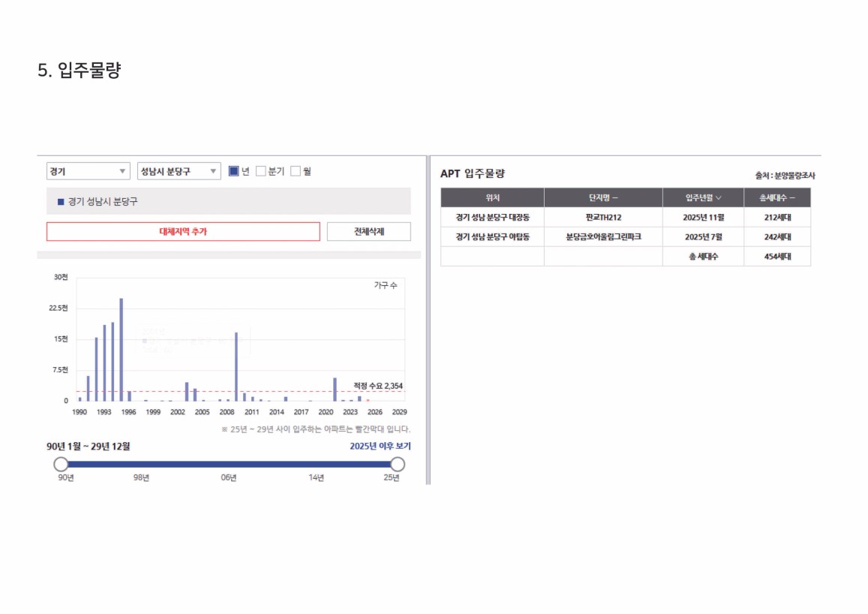Open the 경기 province dropdown

[x=88, y=171]
